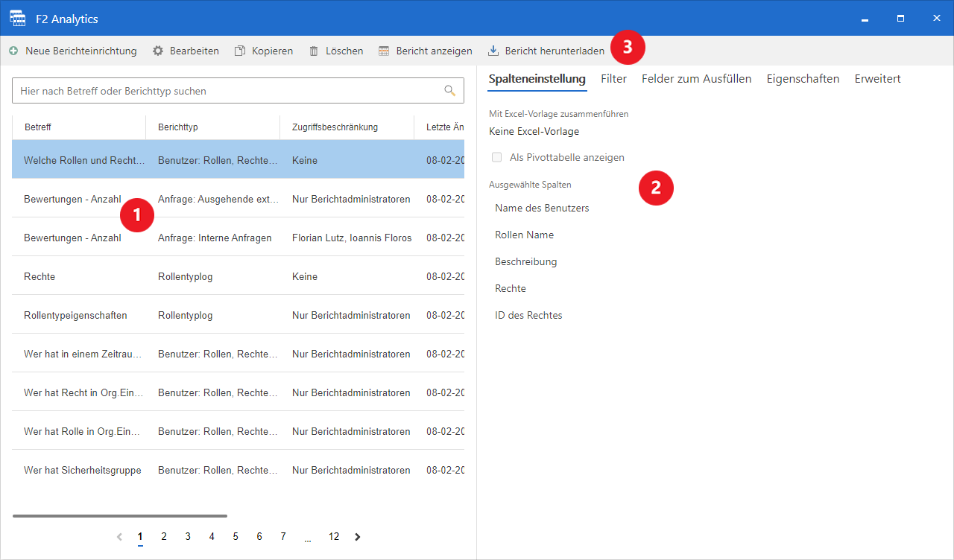
Task: Open the Felder zum Ausfüllen tab
Action: click(x=696, y=78)
